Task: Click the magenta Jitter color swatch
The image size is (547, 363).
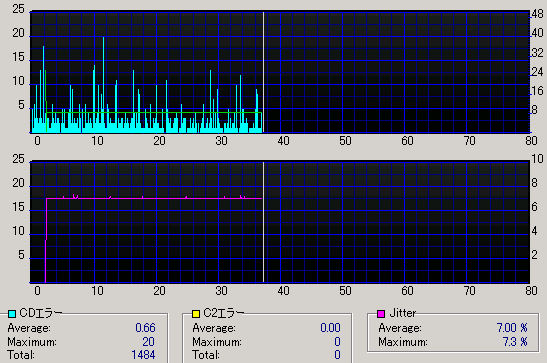Action: 381,314
